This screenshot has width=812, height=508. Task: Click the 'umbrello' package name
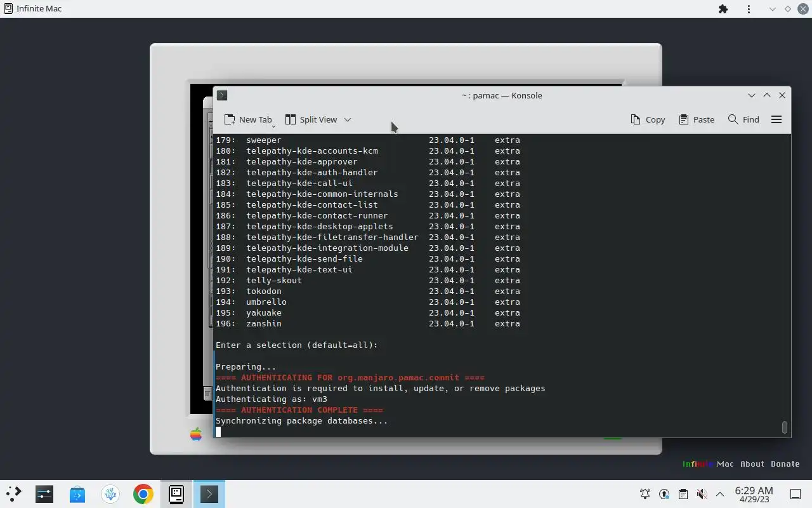(266, 302)
